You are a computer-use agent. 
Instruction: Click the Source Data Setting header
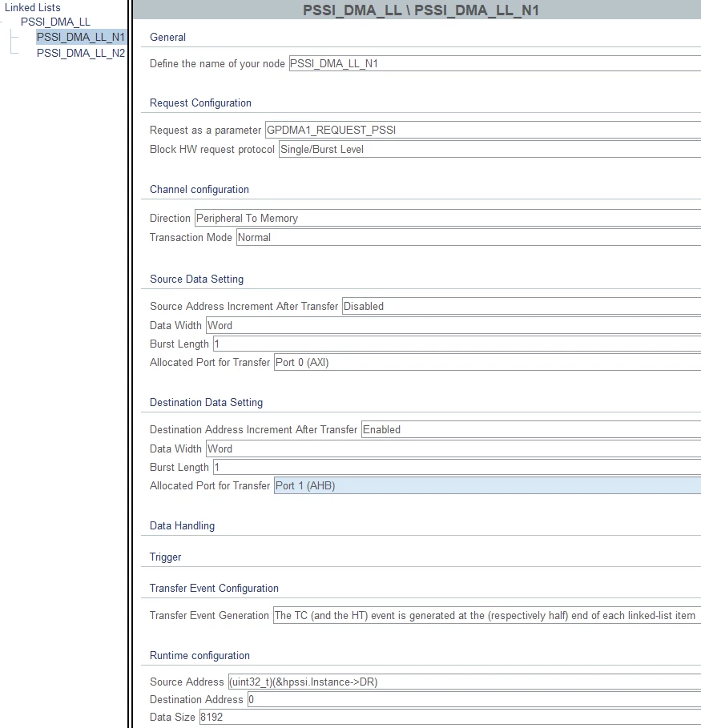pos(196,279)
